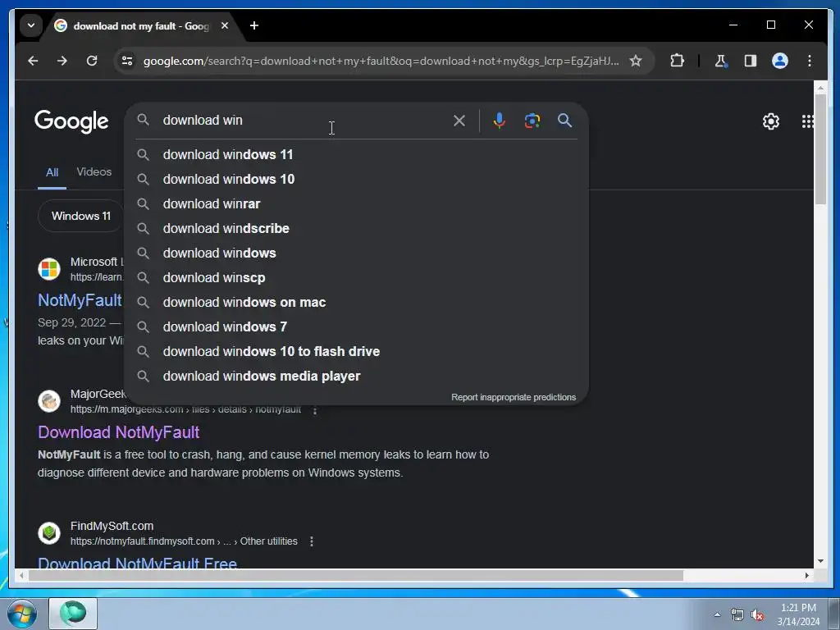This screenshot has height=630, width=840.
Task: Click the address bar URL field
Action: coord(381,61)
